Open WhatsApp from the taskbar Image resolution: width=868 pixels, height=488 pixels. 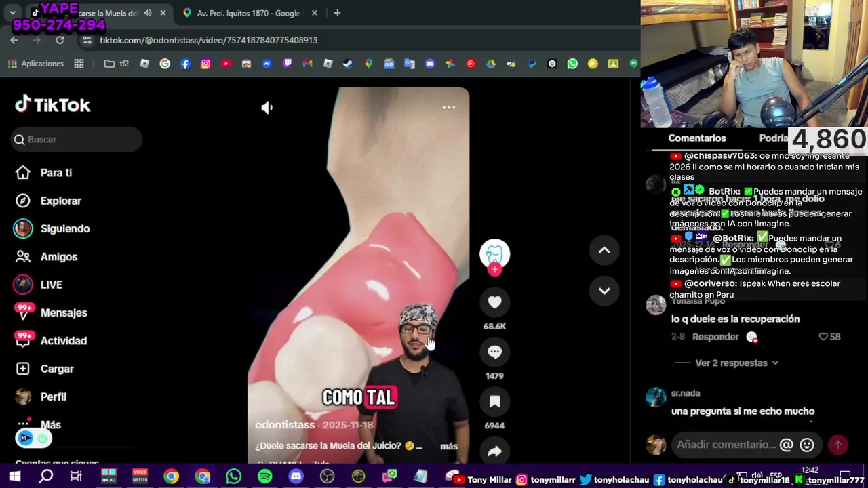coord(233,476)
